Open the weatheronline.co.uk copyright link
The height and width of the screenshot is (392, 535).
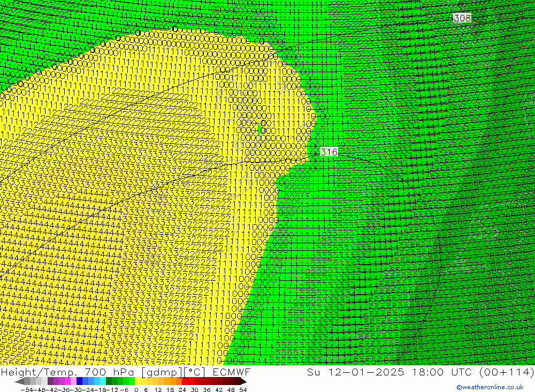pos(490,387)
